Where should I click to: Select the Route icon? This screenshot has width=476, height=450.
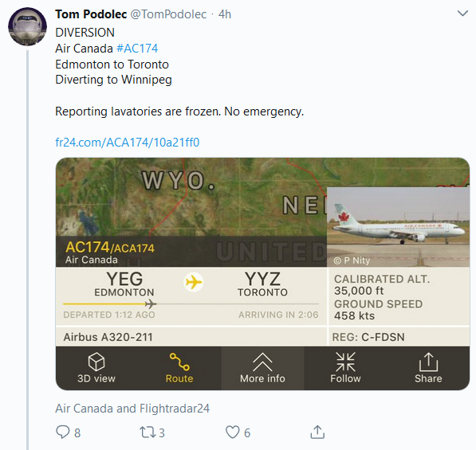point(179,362)
